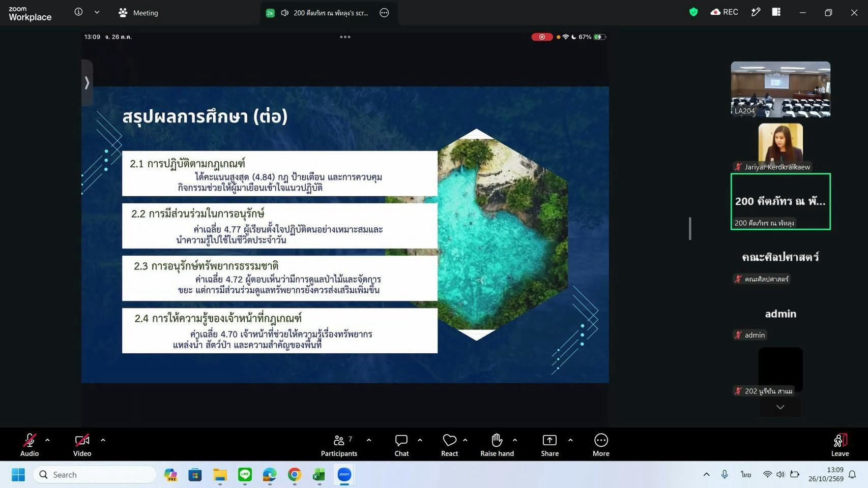Screen dimensions: 868x488
Task: Open the Participants panel
Action: click(339, 445)
